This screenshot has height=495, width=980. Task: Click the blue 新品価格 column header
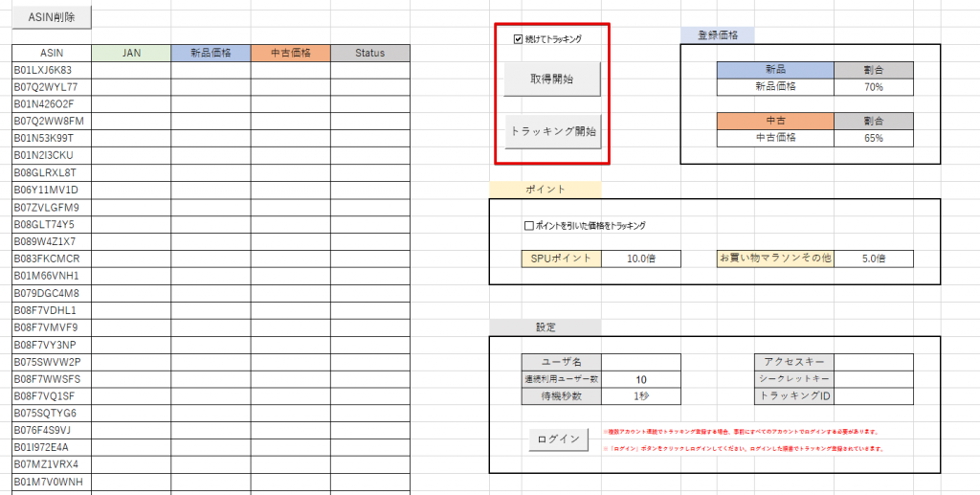211,53
